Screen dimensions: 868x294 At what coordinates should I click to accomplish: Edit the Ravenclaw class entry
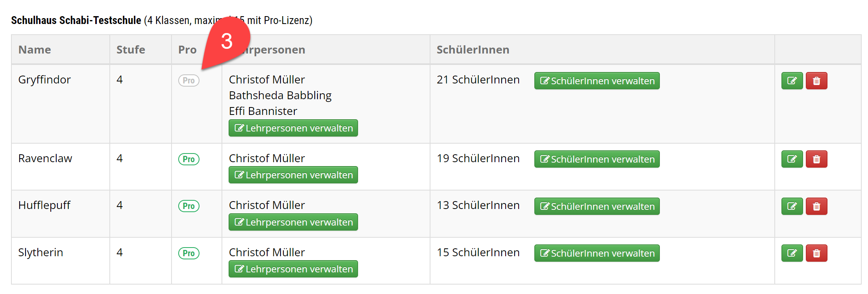792,159
